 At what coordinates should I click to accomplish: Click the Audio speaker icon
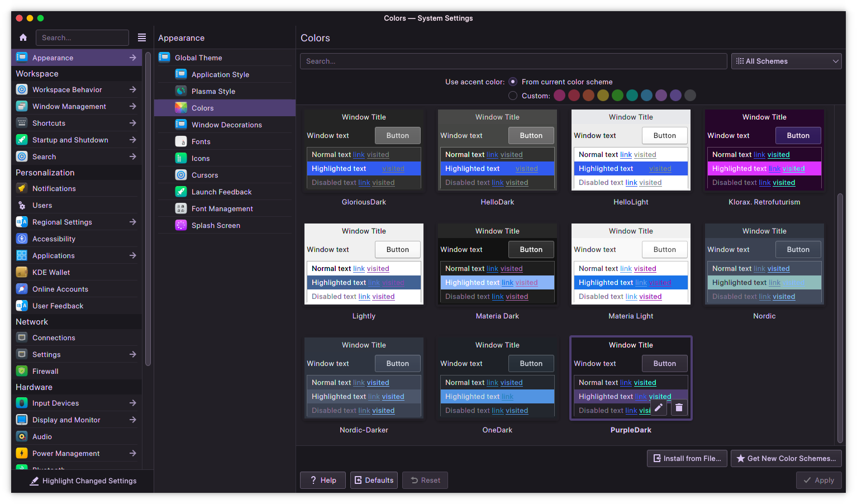pyautogui.click(x=22, y=436)
